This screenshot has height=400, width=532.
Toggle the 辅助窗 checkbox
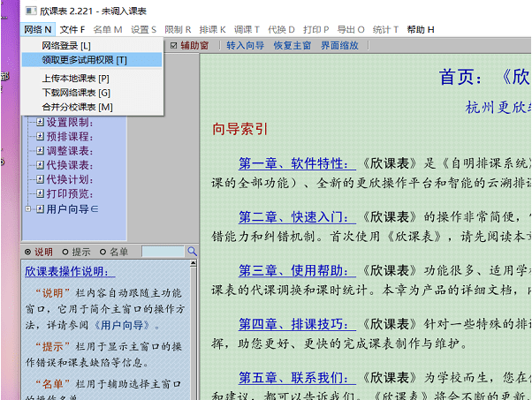[174, 45]
